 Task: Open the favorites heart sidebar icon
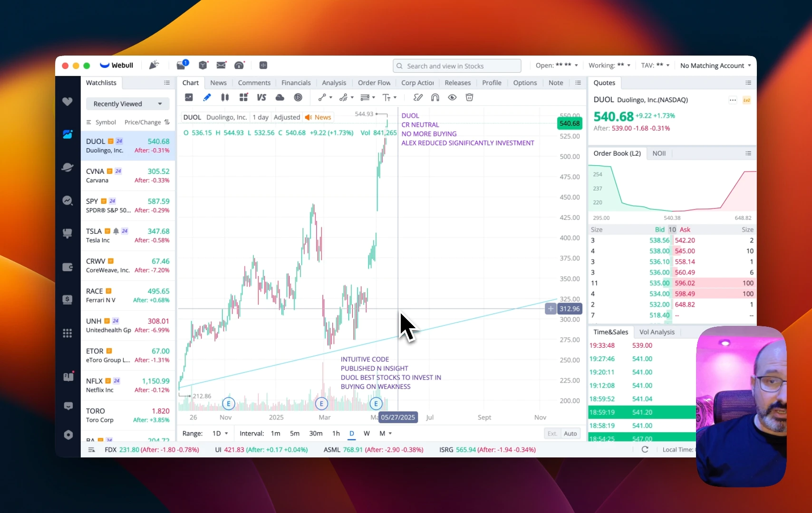click(x=68, y=101)
